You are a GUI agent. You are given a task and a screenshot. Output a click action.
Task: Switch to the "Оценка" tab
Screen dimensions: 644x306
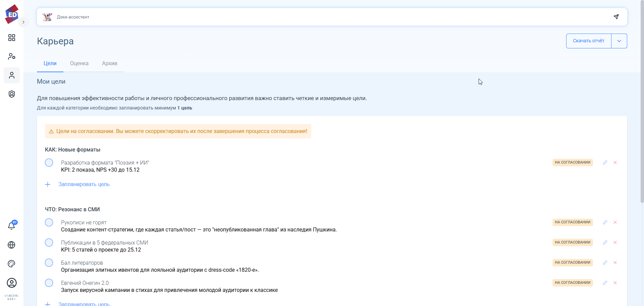pos(79,63)
